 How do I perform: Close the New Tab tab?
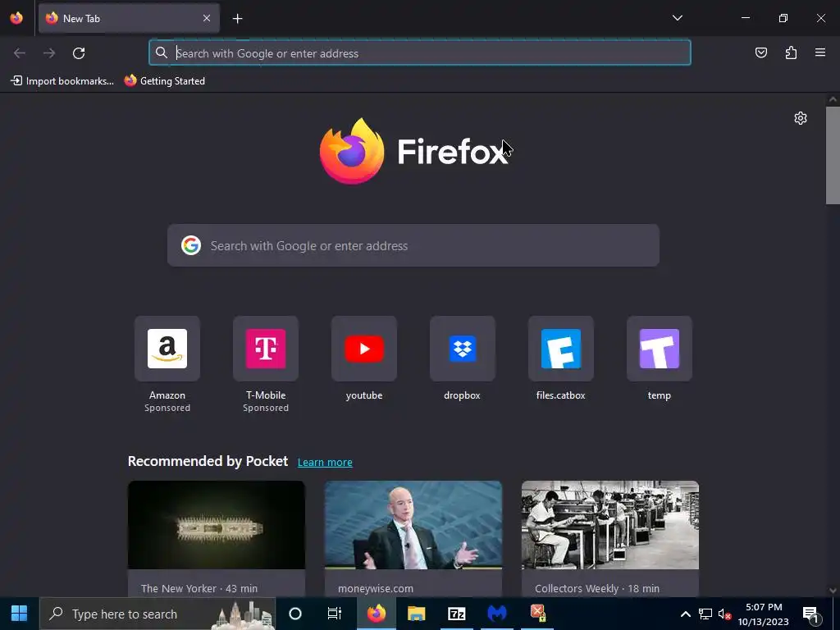coord(207,18)
